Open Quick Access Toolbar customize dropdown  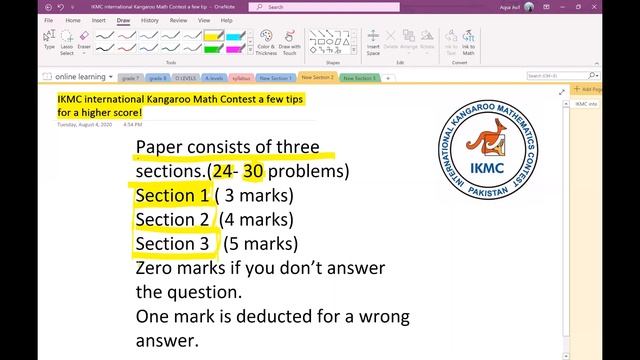point(73,7)
